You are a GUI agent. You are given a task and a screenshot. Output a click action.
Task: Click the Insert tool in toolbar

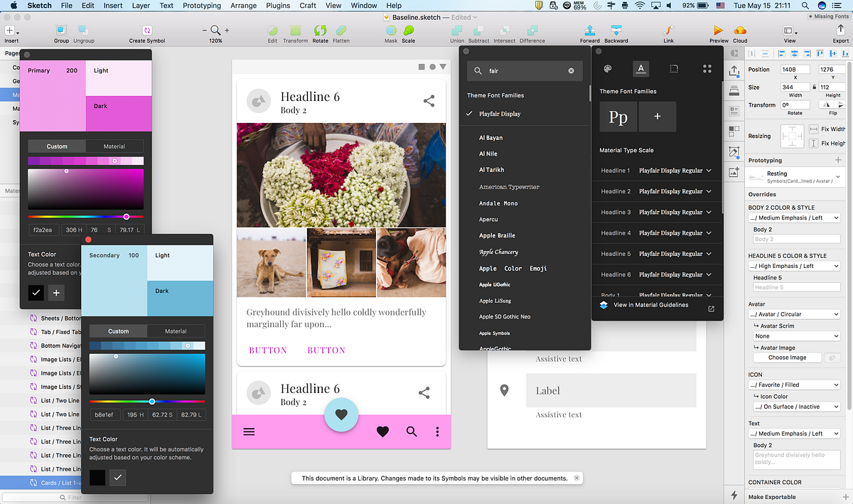tap(10, 31)
